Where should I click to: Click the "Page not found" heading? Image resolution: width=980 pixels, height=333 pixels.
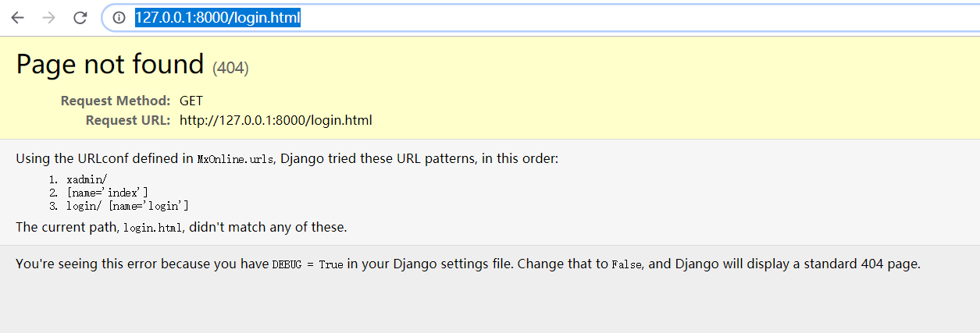click(109, 64)
